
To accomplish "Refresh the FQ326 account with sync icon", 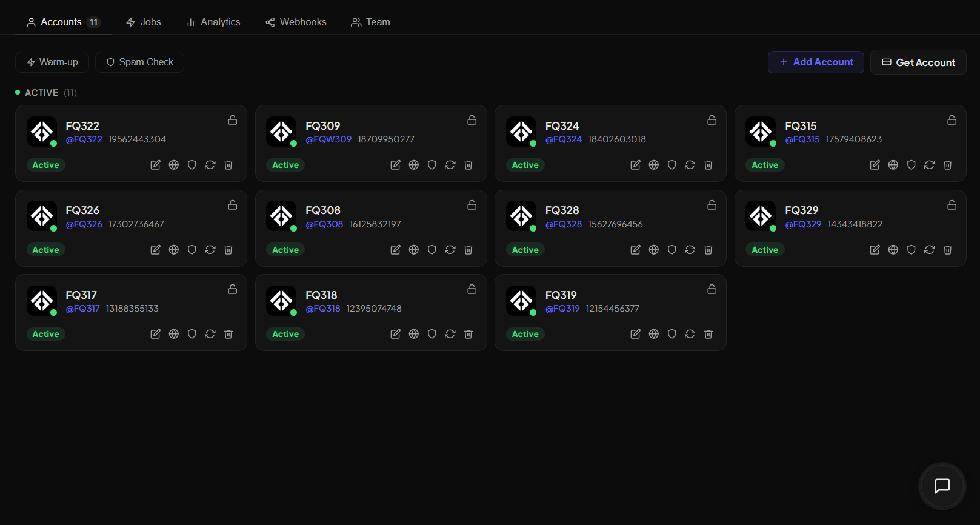I will coord(210,250).
